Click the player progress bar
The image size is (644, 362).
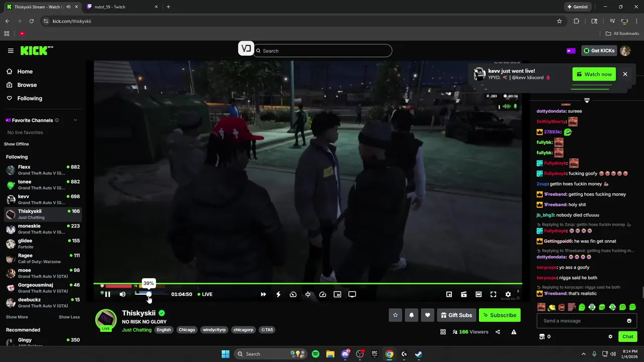[308, 284]
